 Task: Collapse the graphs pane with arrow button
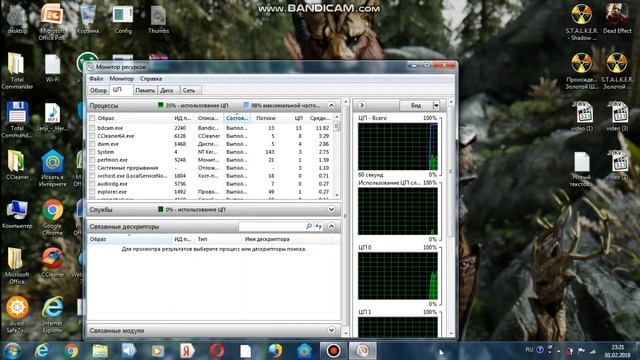tap(362, 105)
